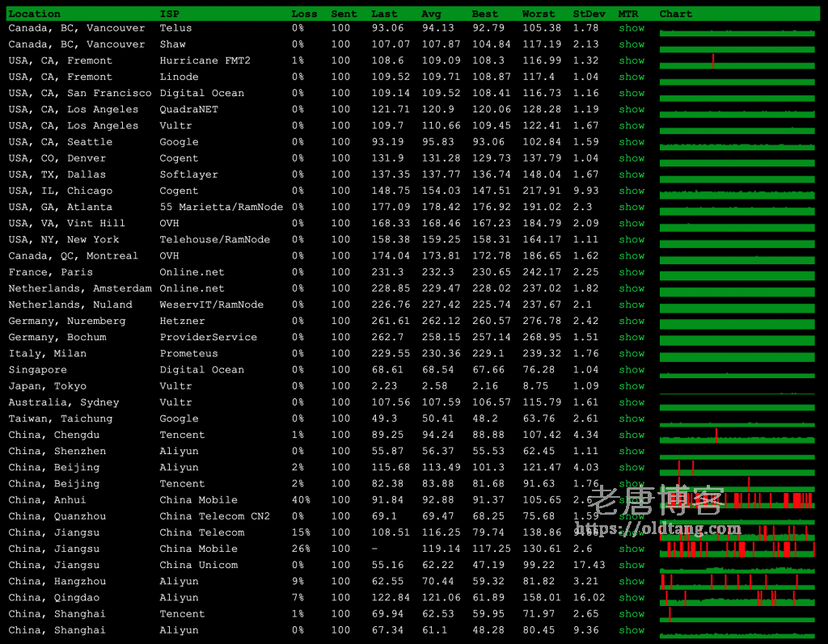Click the Chart column header
This screenshot has height=644, width=828.
click(675, 14)
